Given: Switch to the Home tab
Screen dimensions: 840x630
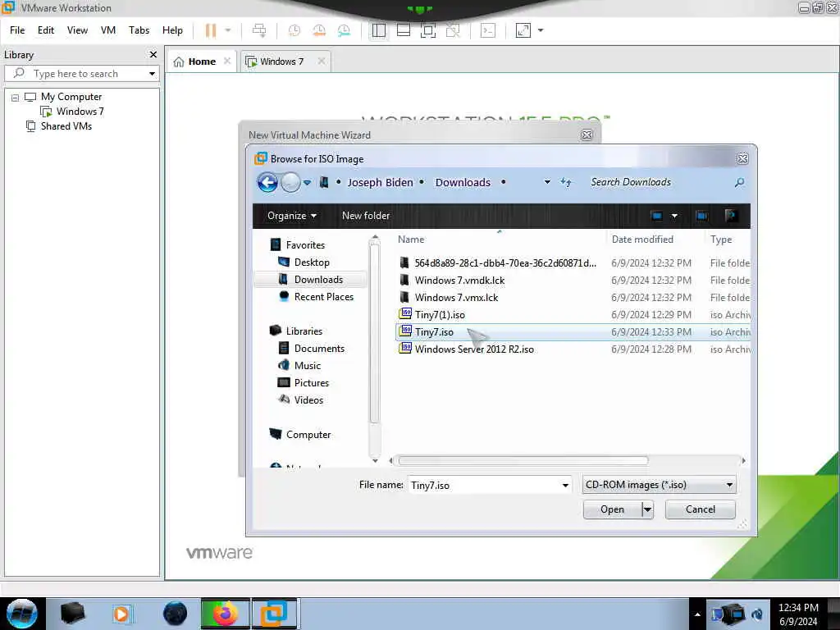Looking at the screenshot, I should 202,62.
